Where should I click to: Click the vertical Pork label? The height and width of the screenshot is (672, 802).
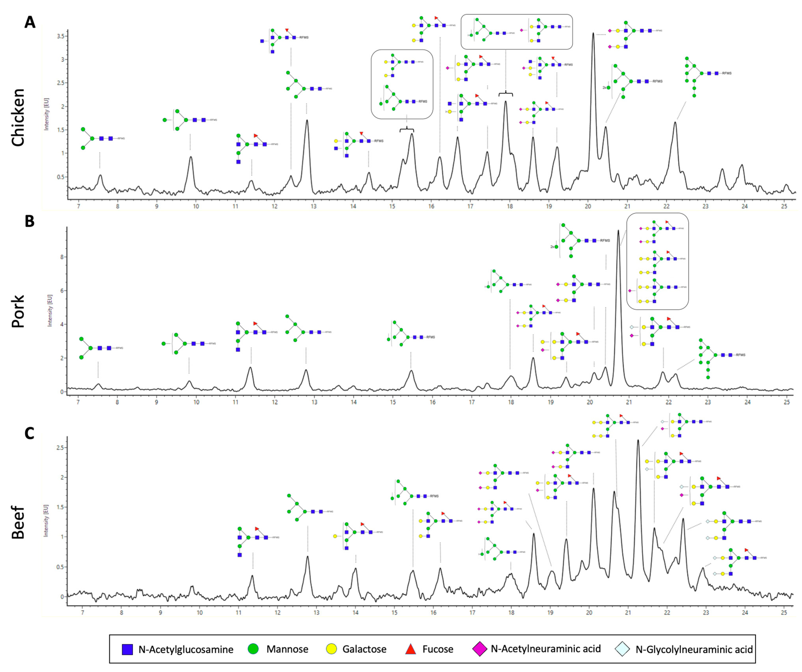point(18,311)
